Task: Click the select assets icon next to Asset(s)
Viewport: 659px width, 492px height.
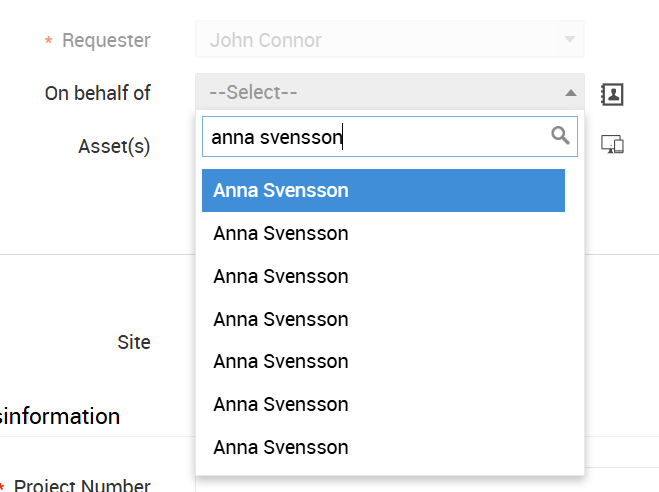Action: [x=612, y=144]
